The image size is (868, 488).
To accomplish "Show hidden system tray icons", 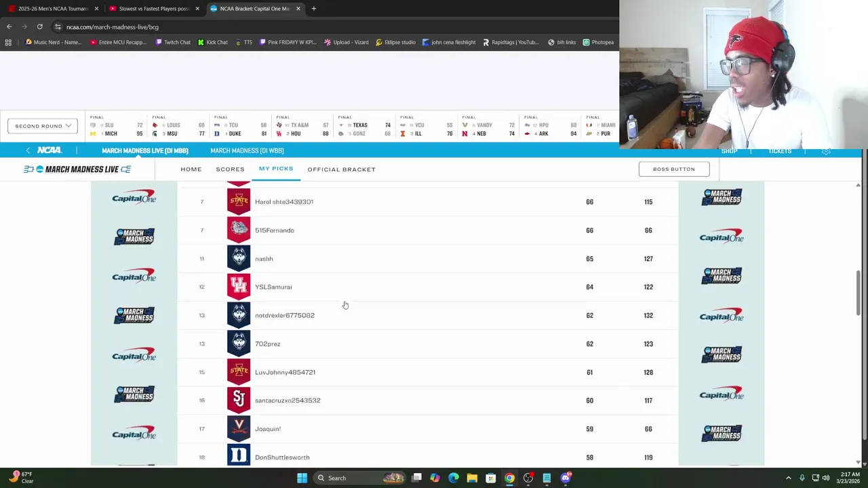I will 788,478.
